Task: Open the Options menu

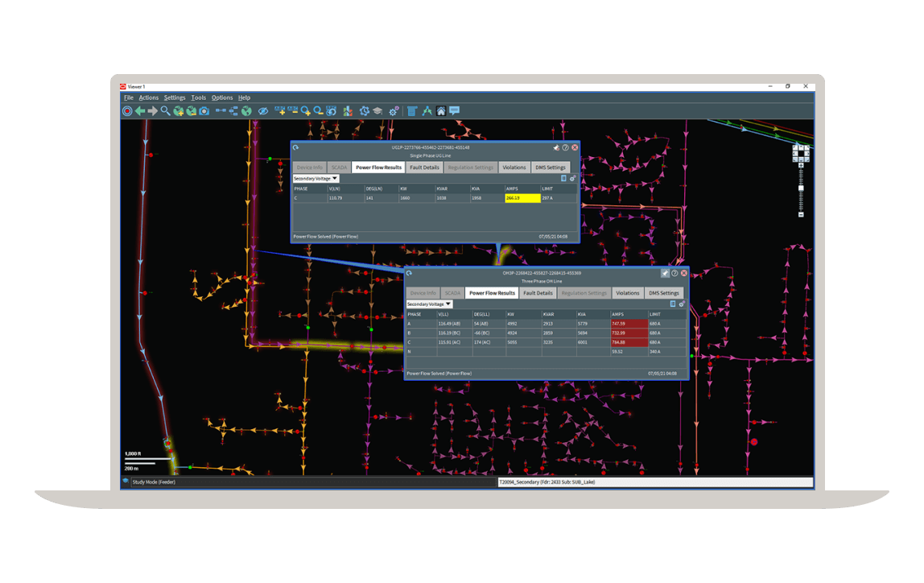Action: point(222,98)
